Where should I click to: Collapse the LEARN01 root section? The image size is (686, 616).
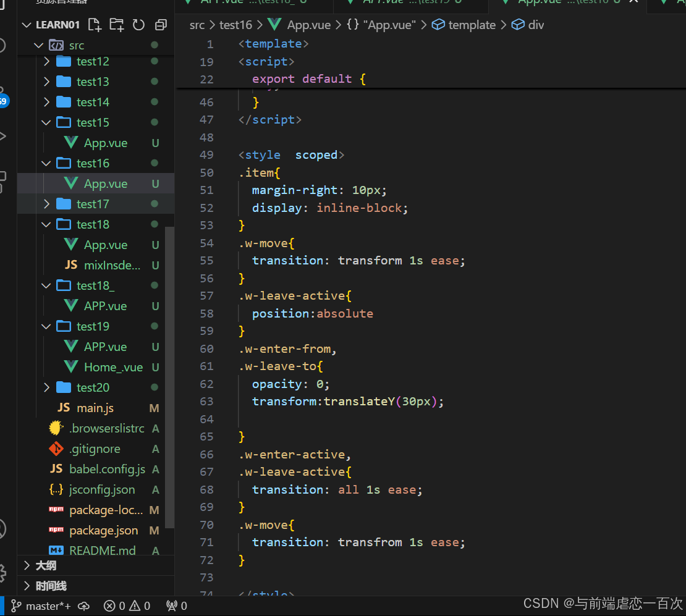tap(27, 25)
